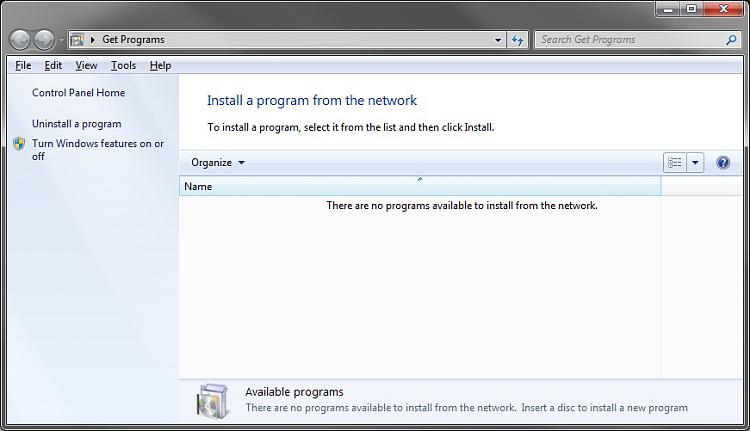This screenshot has width=750, height=431.
Task: Refresh the Get Programs view
Action: tap(517, 40)
